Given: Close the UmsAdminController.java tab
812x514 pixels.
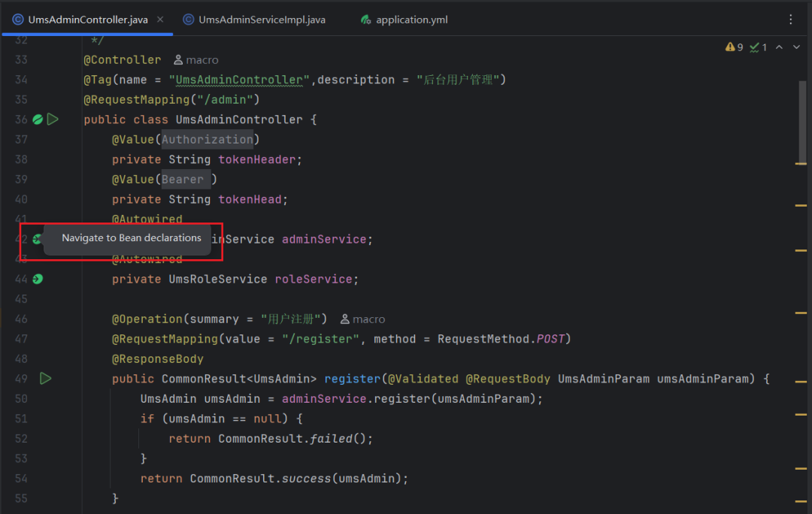Looking at the screenshot, I should [160, 20].
